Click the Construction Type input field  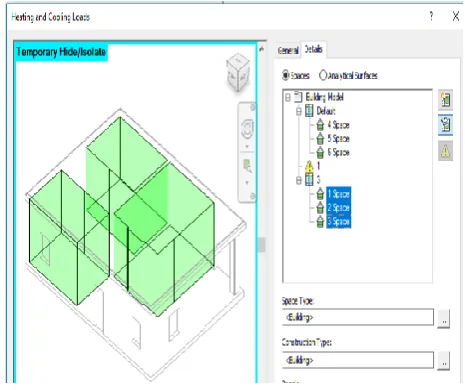(358, 360)
